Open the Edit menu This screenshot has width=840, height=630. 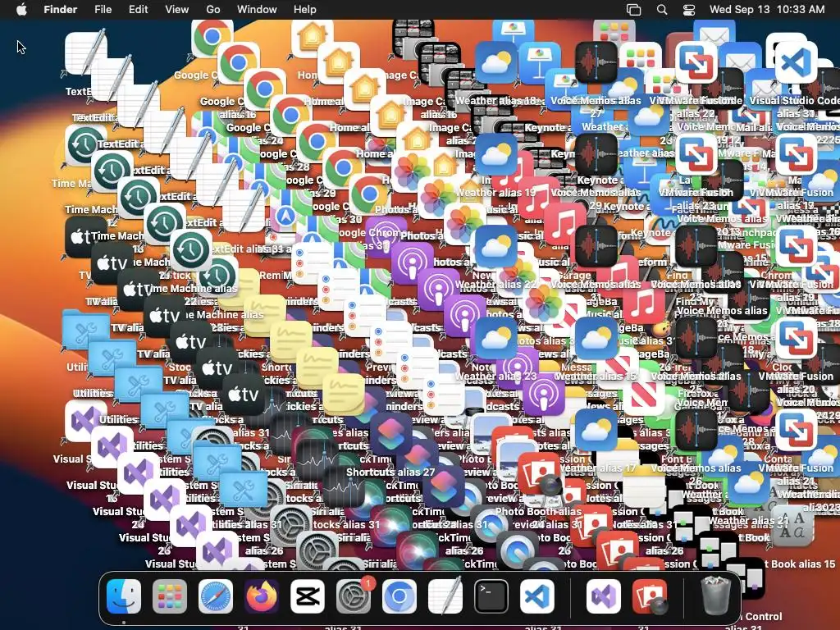click(138, 9)
